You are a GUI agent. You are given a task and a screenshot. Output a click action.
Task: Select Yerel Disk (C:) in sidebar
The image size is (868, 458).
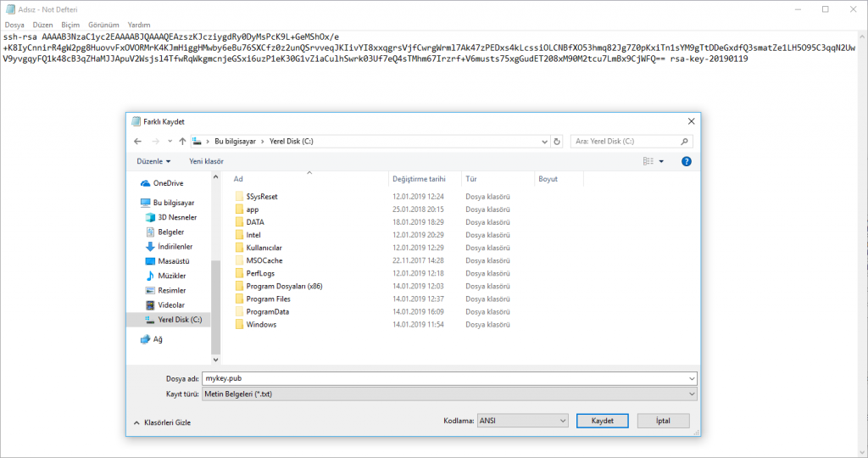pyautogui.click(x=169, y=320)
